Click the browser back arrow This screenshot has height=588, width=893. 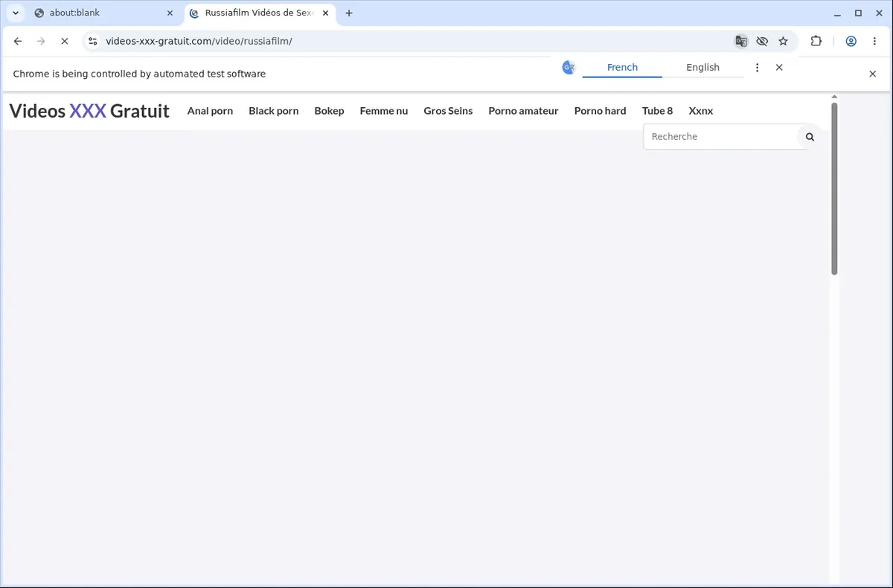[18, 42]
